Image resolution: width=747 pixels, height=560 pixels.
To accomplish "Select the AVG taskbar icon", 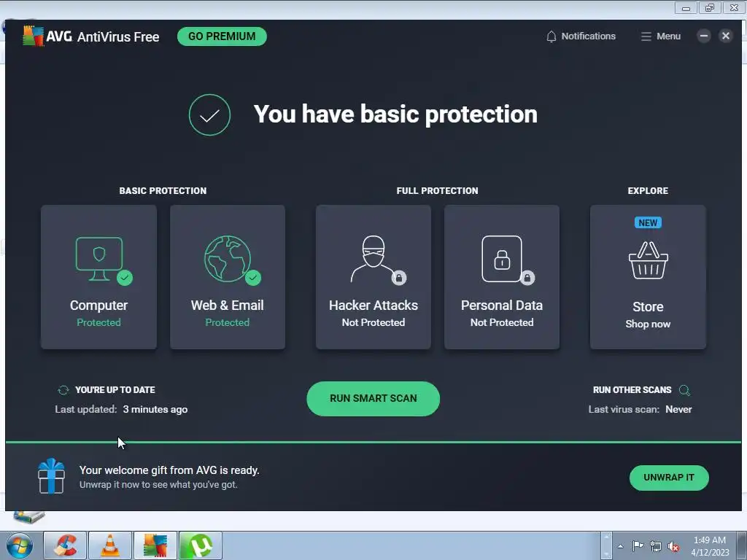I will [155, 545].
